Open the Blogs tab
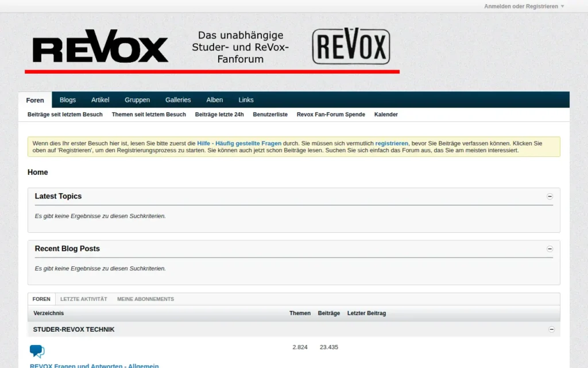This screenshot has height=368, width=588. (x=68, y=100)
